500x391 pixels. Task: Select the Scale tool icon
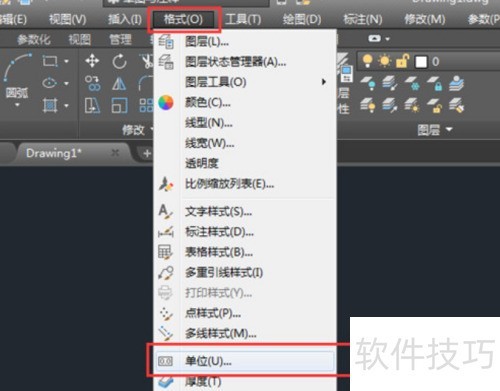119,106
